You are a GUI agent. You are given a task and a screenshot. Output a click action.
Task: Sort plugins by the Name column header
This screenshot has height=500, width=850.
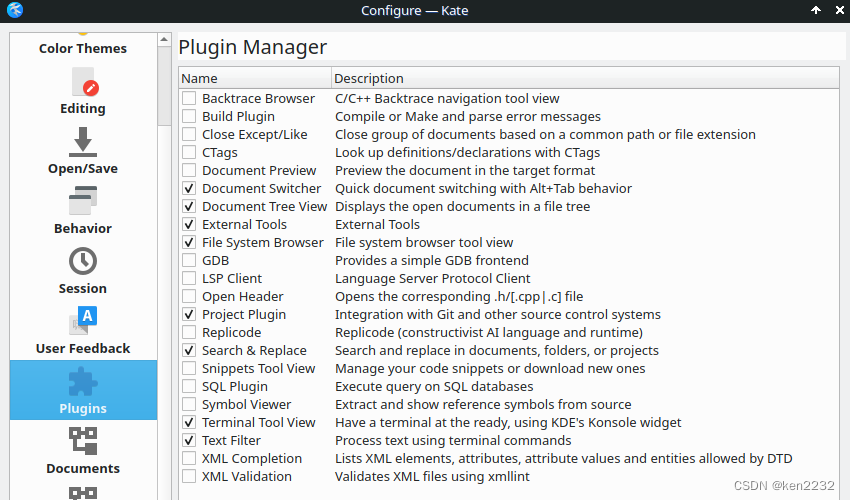(x=255, y=78)
